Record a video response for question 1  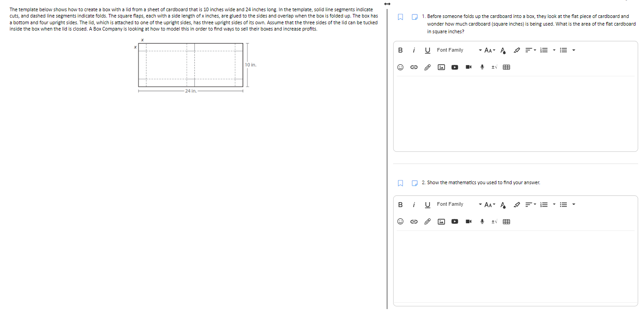point(468,67)
